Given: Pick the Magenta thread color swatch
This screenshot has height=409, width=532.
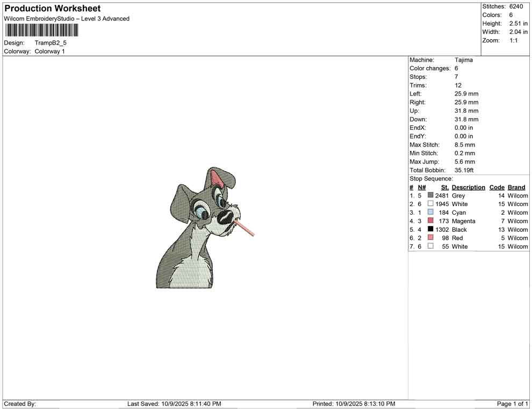Looking at the screenshot, I should tap(430, 221).
